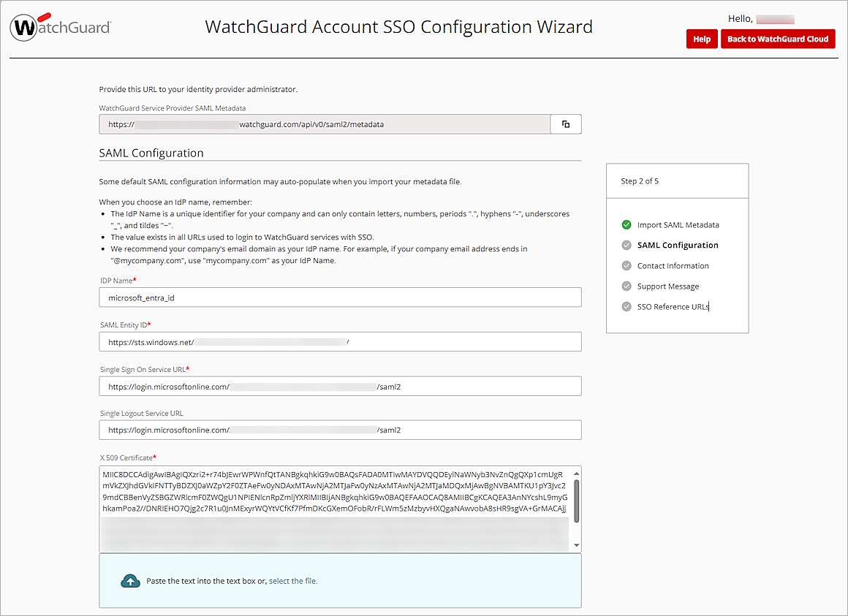Click inside the X.509 Certificate text area
Image resolution: width=848 pixels, height=616 pixels.
coord(329,504)
